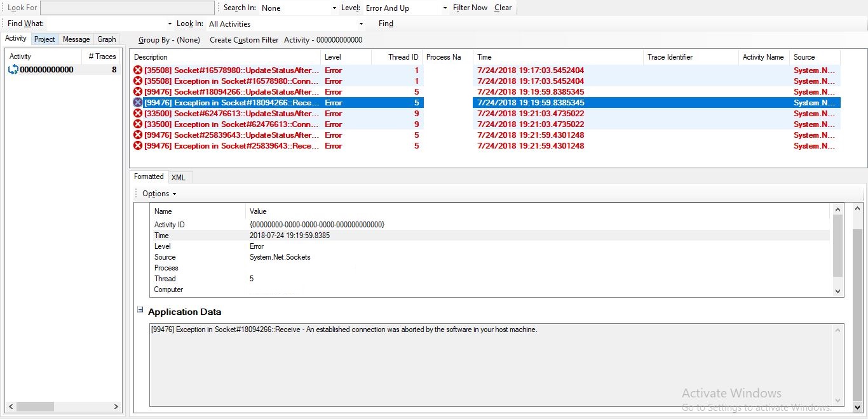Image resolution: width=868 pixels, height=419 pixels.
Task: Open the Search In dropdown
Action: pyautogui.click(x=334, y=8)
